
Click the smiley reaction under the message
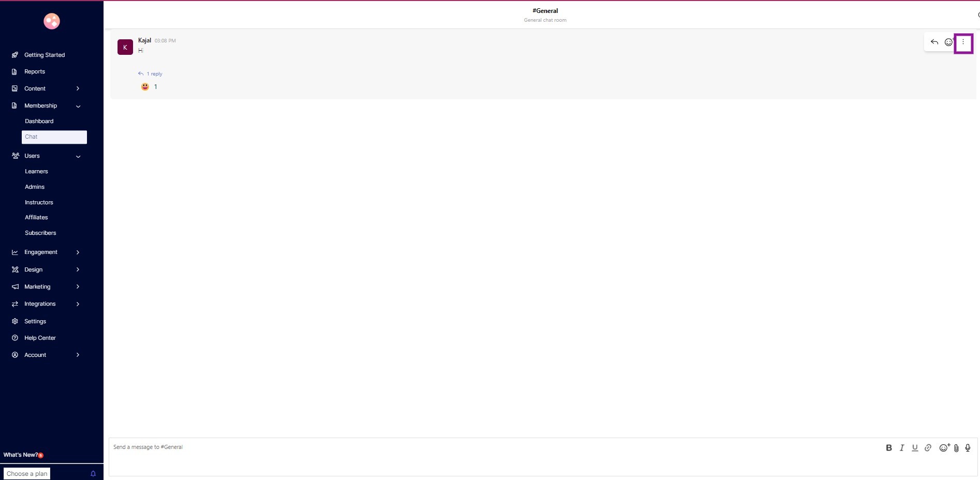tap(145, 87)
